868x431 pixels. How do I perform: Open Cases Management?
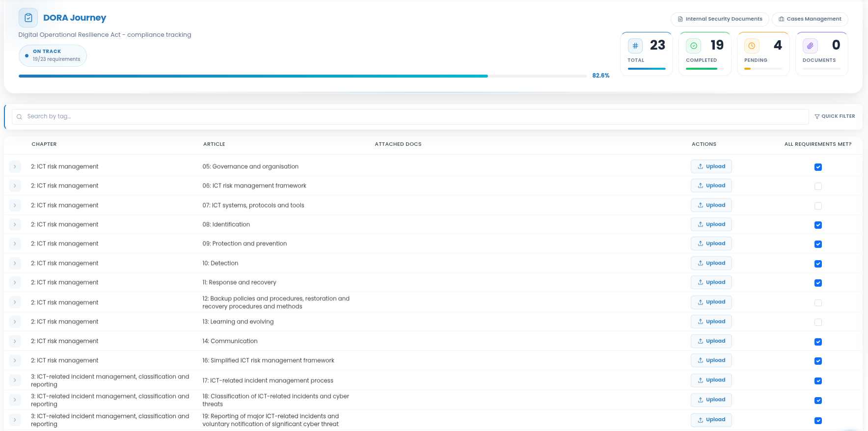coord(810,19)
